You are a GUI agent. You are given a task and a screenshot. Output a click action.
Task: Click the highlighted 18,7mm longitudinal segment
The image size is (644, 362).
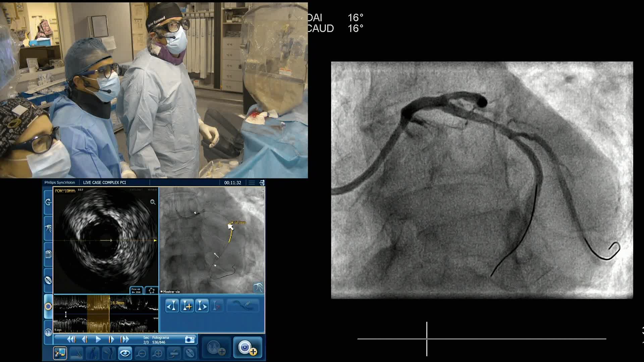coord(98,313)
